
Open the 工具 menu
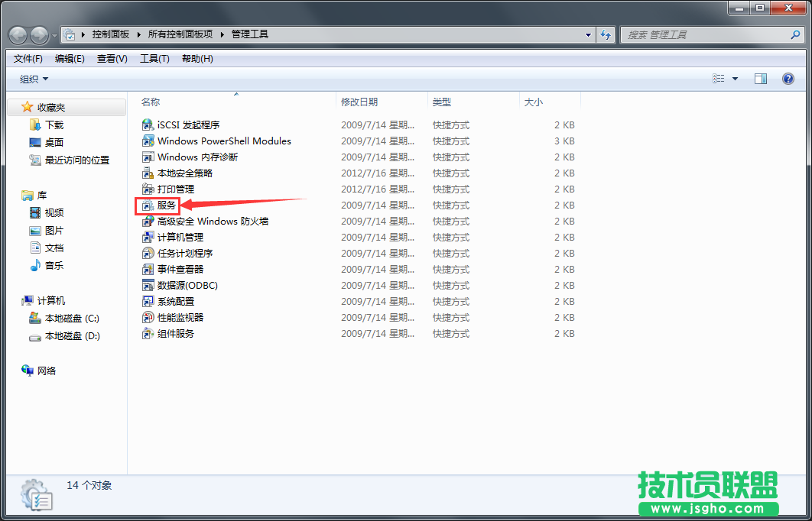point(156,58)
